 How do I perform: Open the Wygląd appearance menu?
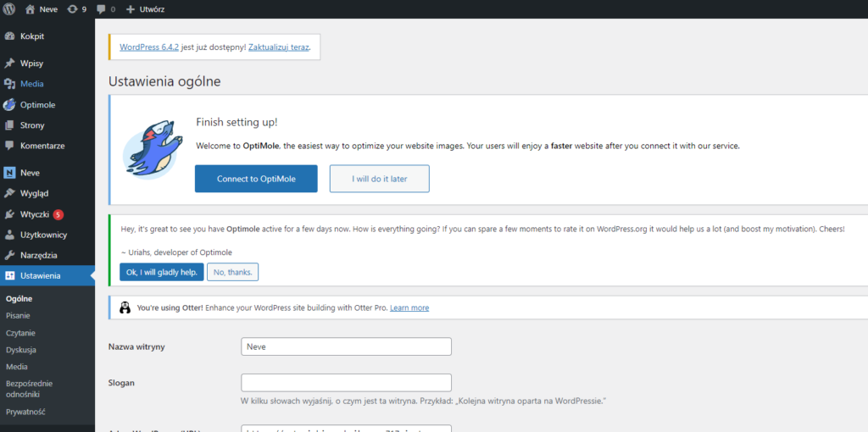coord(35,193)
